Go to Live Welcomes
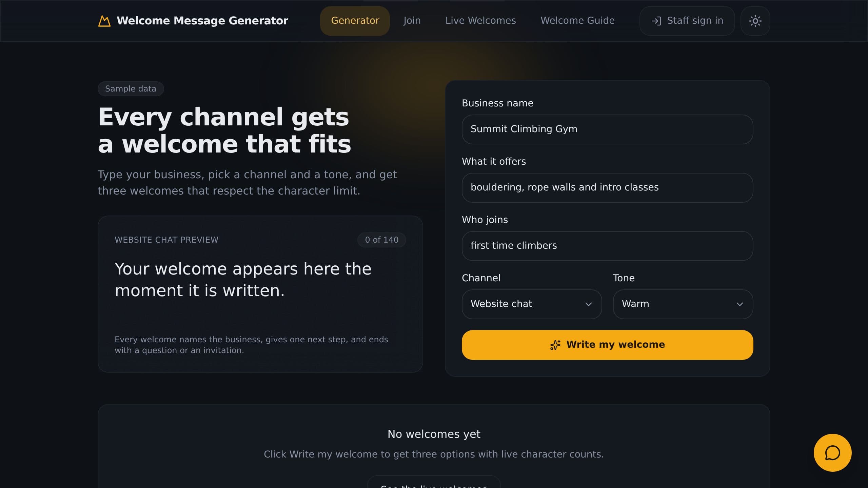Viewport: 868px width, 488px height. (x=480, y=21)
